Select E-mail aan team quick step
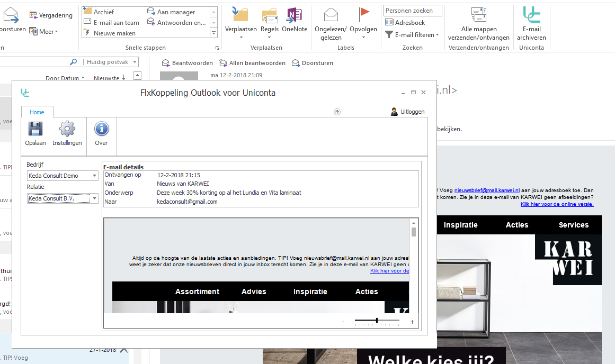615x364 pixels. coord(111,23)
